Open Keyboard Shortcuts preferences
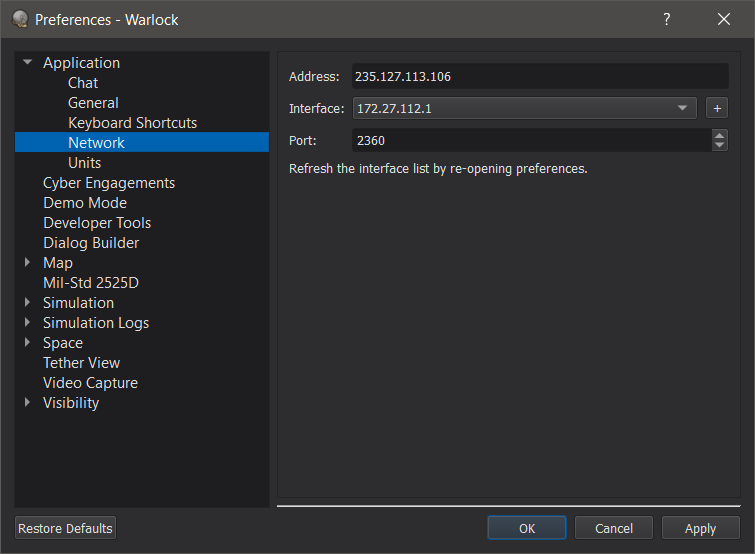The width and height of the screenshot is (755, 554). pos(132,123)
